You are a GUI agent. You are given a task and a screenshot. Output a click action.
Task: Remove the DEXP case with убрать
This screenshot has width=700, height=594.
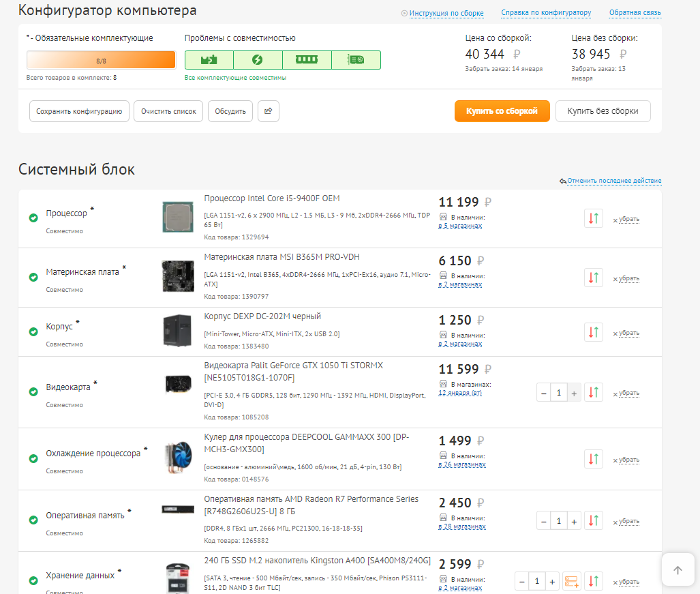coord(628,333)
